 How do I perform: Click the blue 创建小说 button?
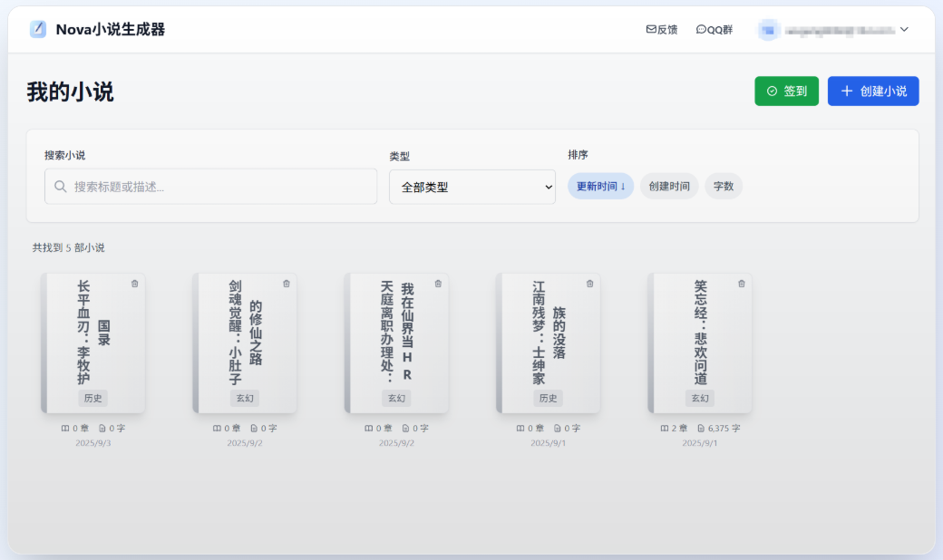click(x=873, y=91)
